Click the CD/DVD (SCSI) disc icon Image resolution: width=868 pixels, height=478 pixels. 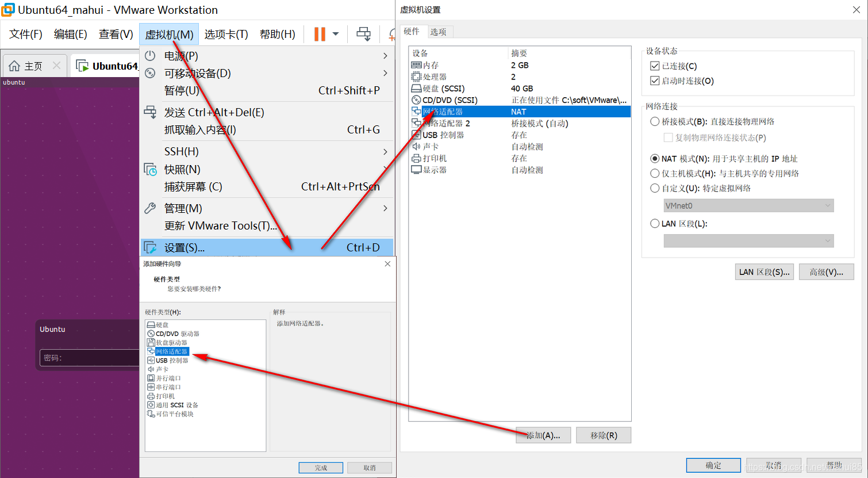point(416,100)
